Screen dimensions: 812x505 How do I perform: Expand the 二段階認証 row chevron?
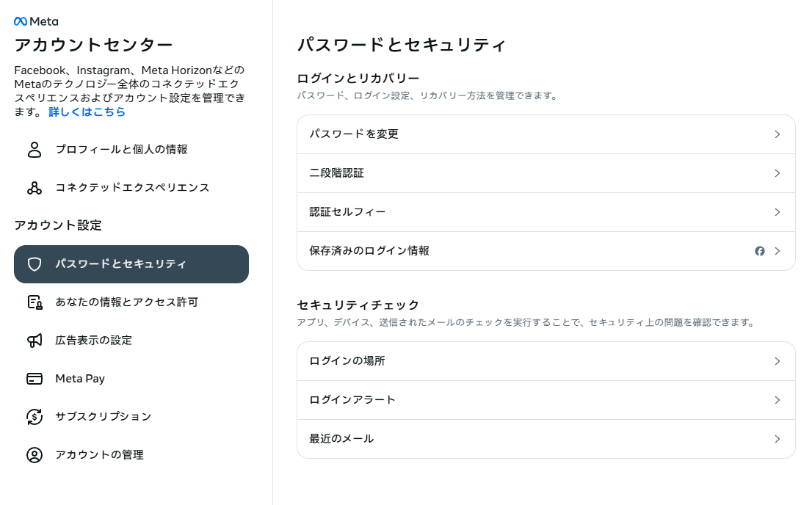[777, 173]
